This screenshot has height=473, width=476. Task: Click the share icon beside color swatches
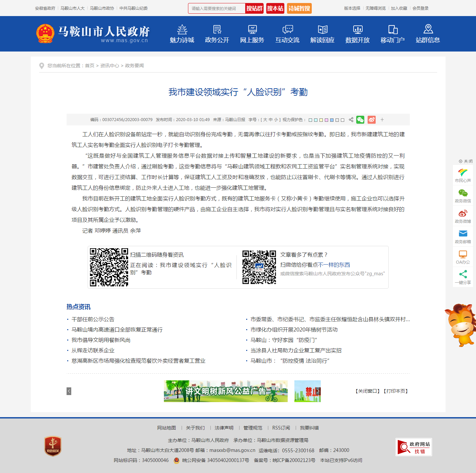coord(351,120)
